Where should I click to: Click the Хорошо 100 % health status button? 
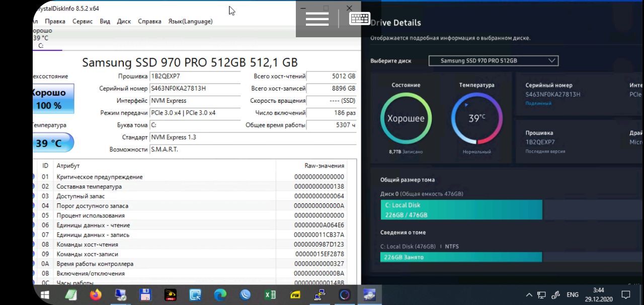coord(53,99)
